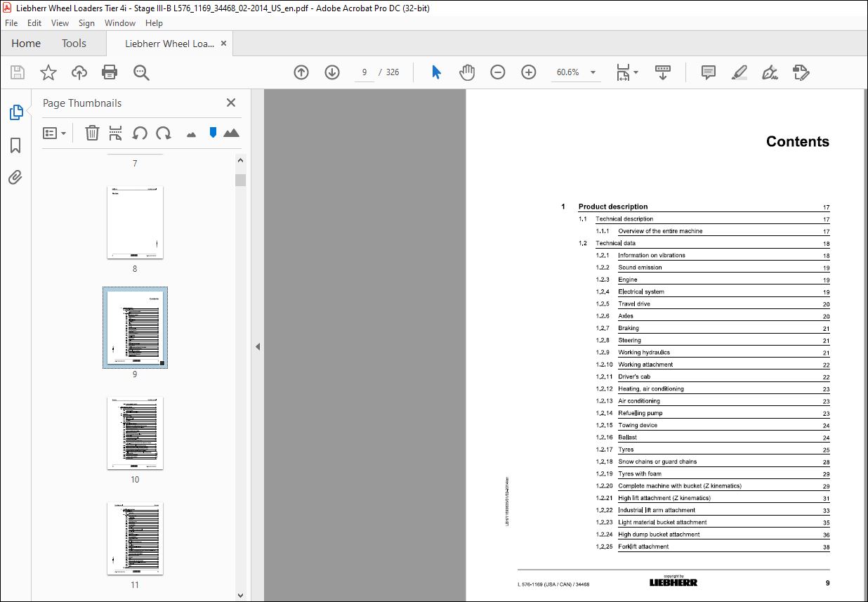Open the find text magnifier
The height and width of the screenshot is (602, 868).
(142, 72)
